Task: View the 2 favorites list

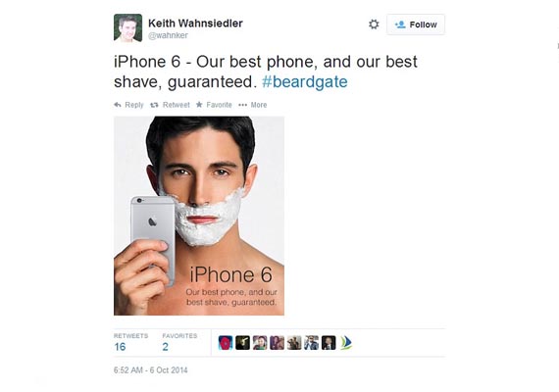Action: [179, 342]
